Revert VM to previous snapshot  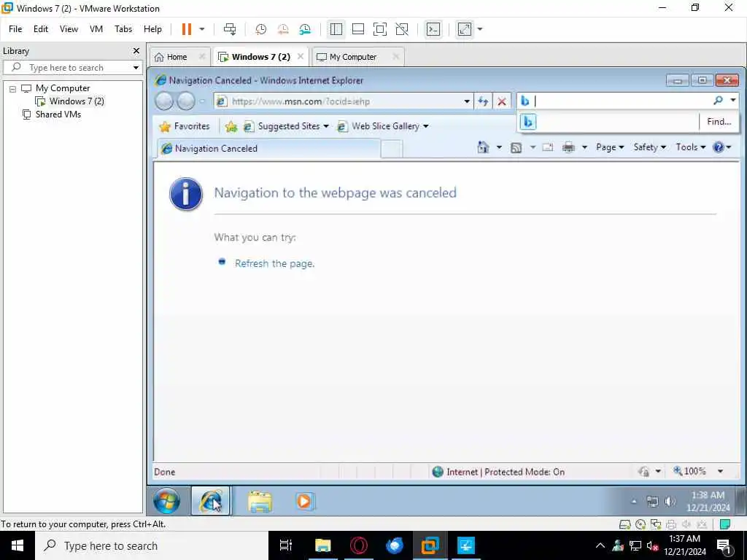click(x=283, y=29)
